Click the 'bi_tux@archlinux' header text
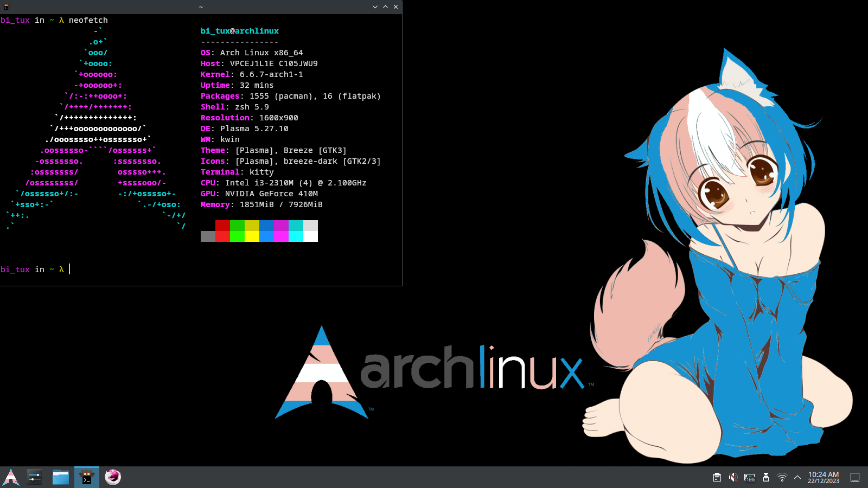The height and width of the screenshot is (488, 868). 239,31
